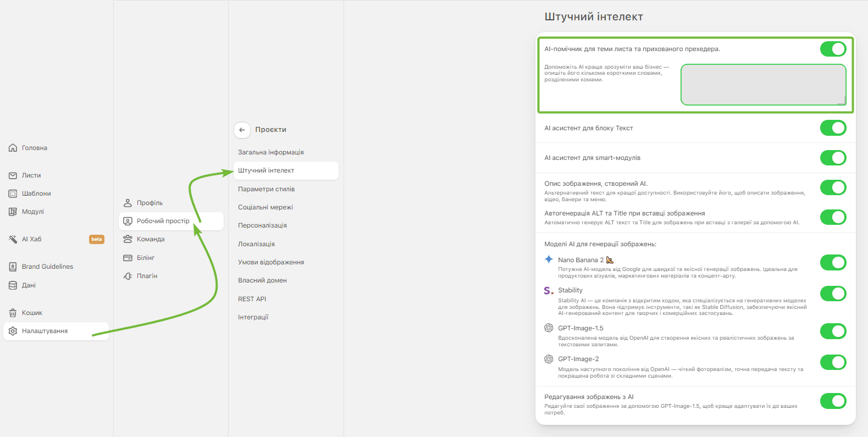Click the Білінг card icon

tap(128, 258)
